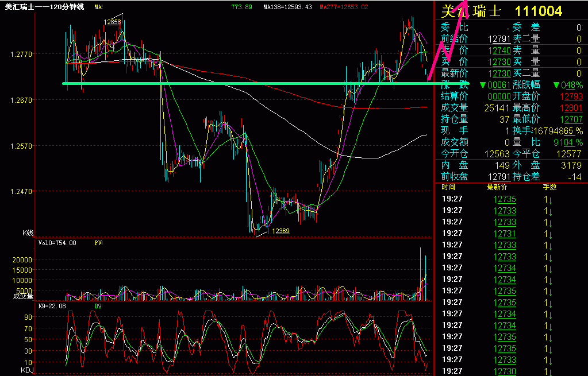Screen dimensions: 588x376
Task: Select the 1.2570 price axis label
Action: (x=21, y=146)
